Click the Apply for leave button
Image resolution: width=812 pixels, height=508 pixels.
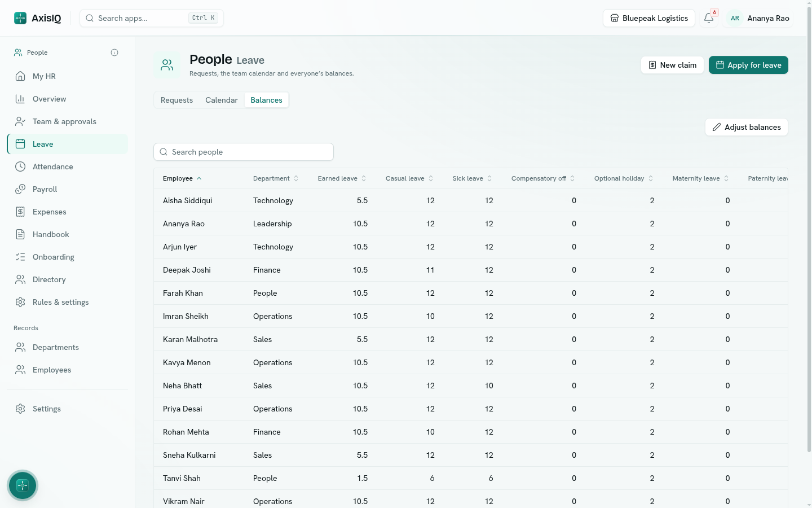[x=748, y=65]
